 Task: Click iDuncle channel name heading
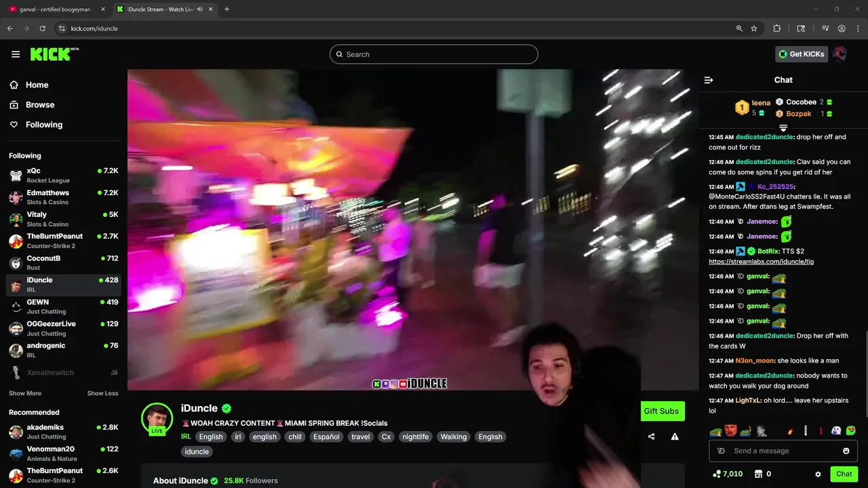point(199,408)
